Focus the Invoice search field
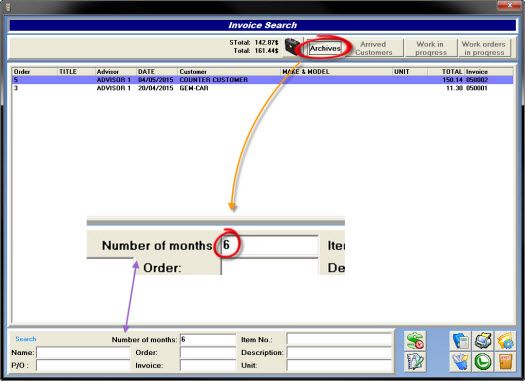Viewport: 525px width, 381px height. point(208,365)
